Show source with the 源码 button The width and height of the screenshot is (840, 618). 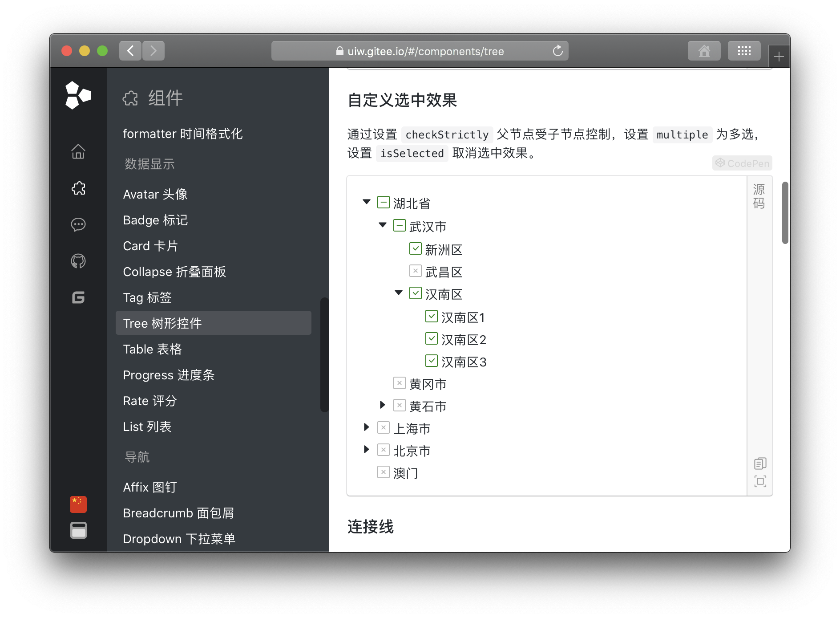pos(759,196)
